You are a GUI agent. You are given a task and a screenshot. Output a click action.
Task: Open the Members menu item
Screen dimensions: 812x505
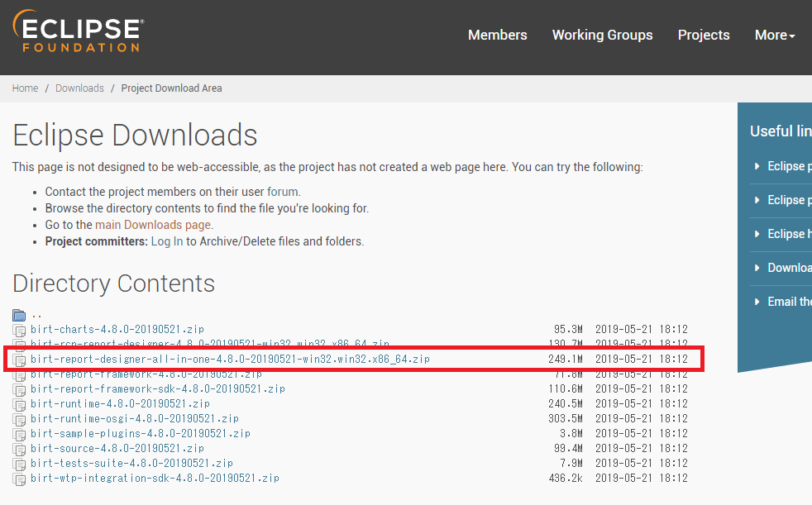[x=497, y=35]
